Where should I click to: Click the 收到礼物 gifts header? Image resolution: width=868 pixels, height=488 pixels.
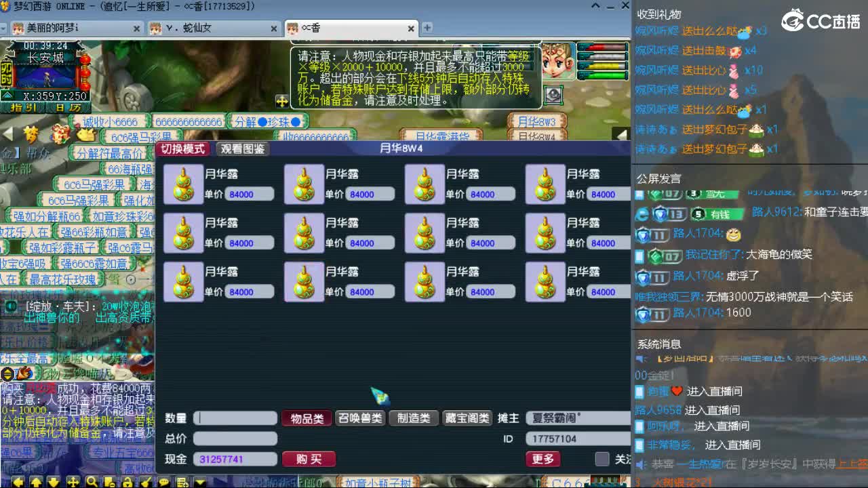pos(658,14)
